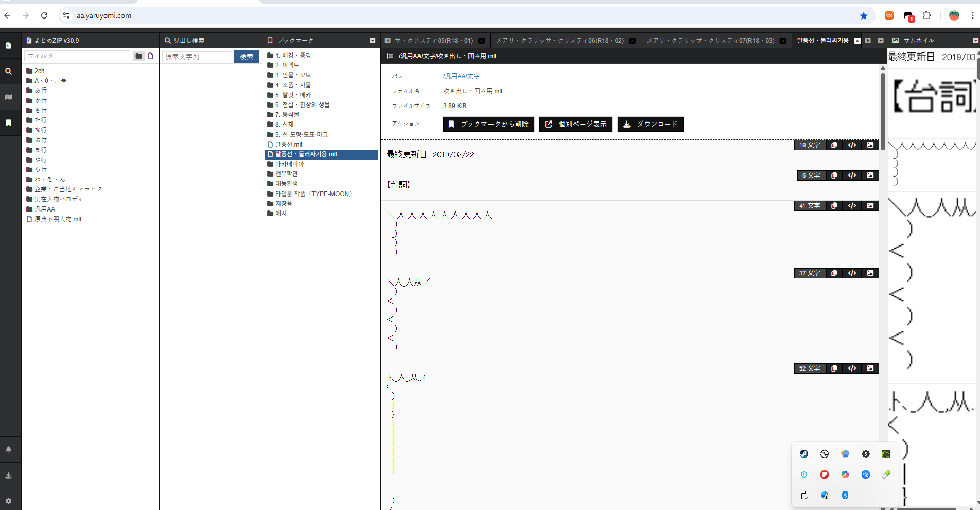Switch to the メアリ・クラリッサ・クリスティ06(R18・02) tab
This screenshot has width=980, height=510.
tap(559, 41)
